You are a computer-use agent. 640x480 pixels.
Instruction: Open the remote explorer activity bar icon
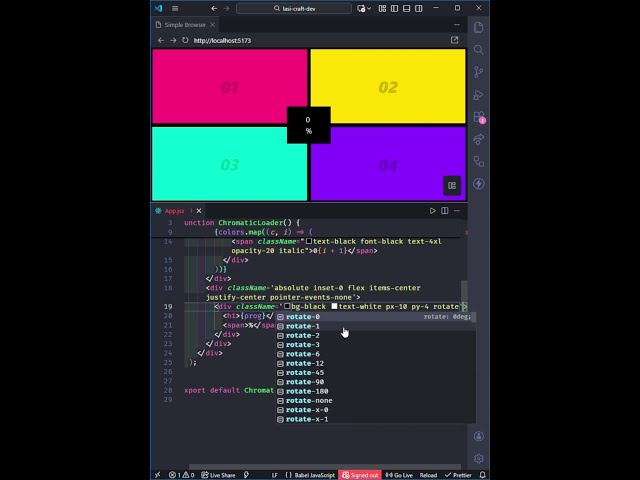tap(479, 162)
